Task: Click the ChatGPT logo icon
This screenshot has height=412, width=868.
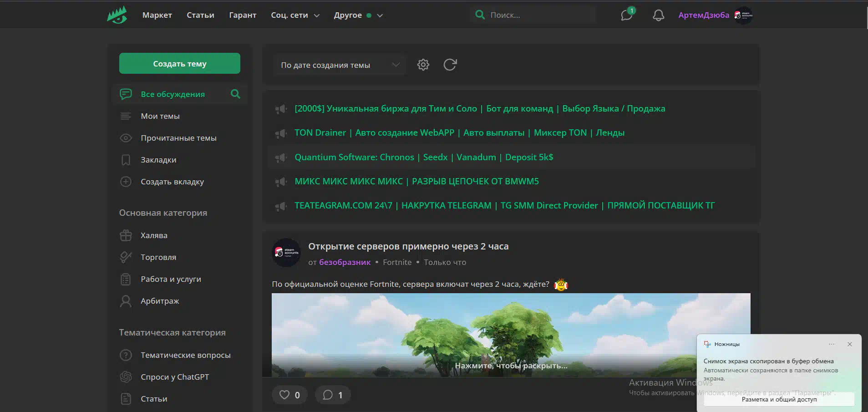Action: point(126,377)
